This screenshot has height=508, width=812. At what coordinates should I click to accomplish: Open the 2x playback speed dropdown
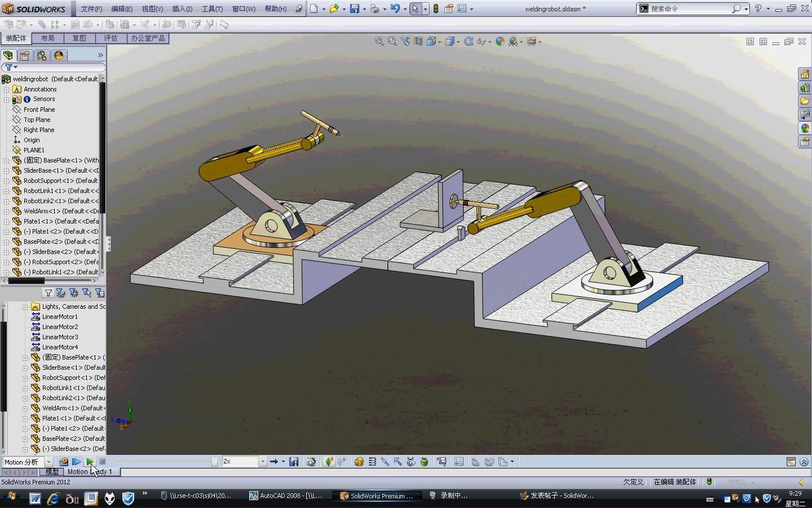pyautogui.click(x=263, y=462)
